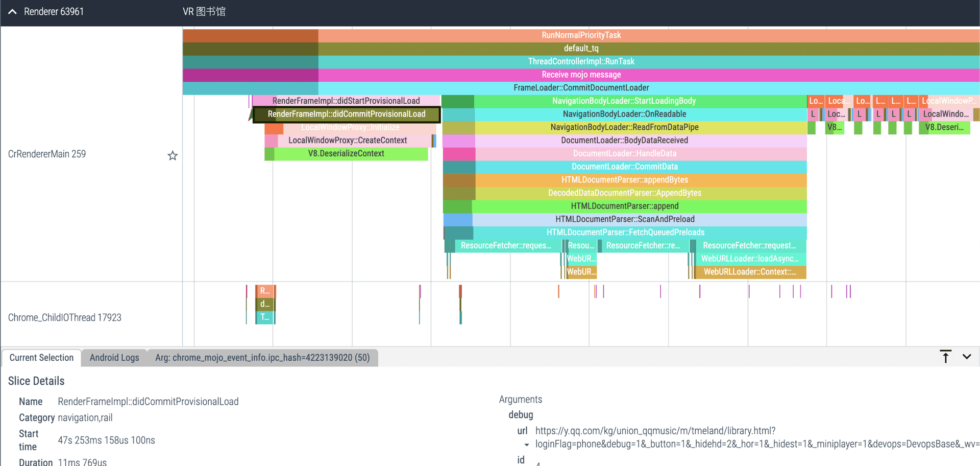Screen dimensions: 980x466
Task: Select the WebURLLoader::Context:: slice
Action: click(x=750, y=272)
